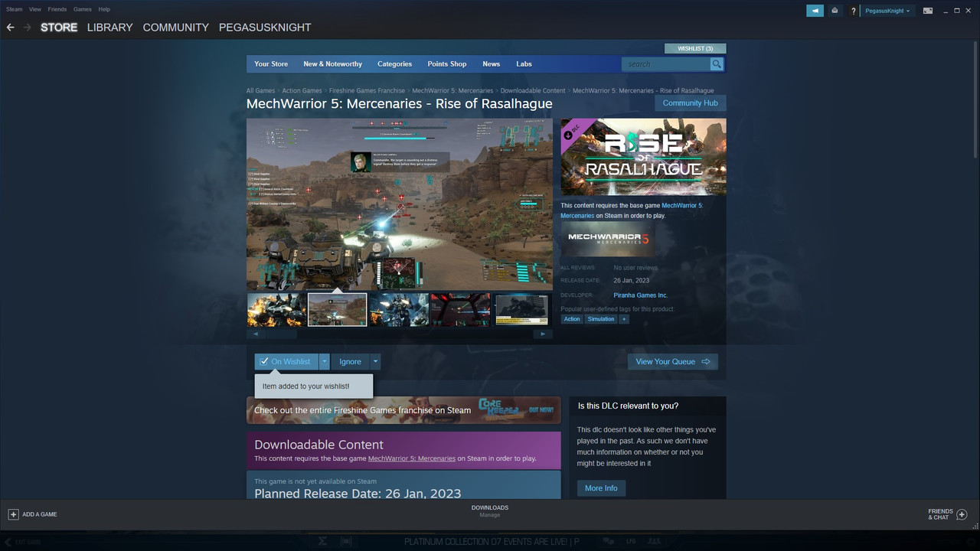The image size is (980, 551).
Task: Click the 'No user reviews' text
Action: [635, 268]
